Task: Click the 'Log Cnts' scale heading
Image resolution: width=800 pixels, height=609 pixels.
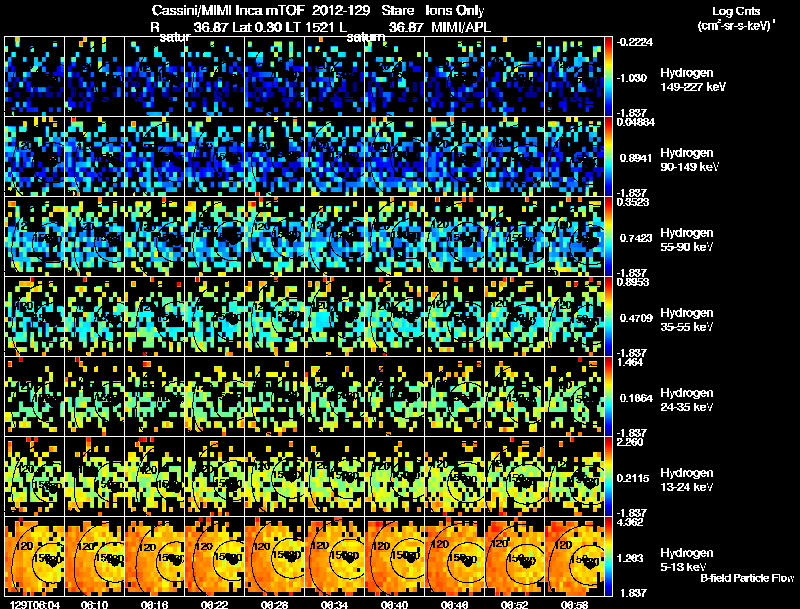Action: click(x=736, y=11)
